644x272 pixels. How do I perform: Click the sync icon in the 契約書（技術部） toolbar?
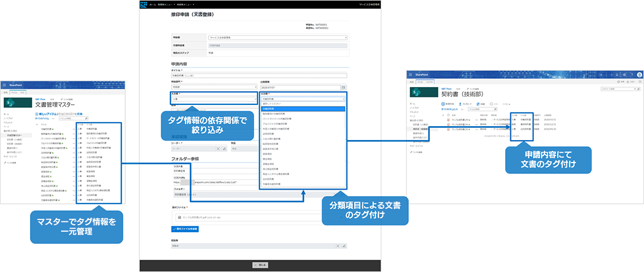478,104
